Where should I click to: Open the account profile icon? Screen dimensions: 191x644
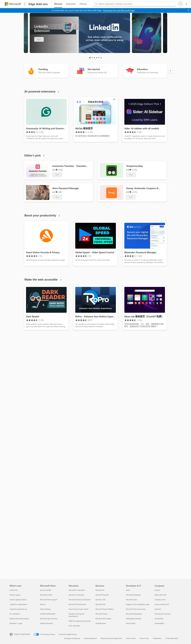180,4
